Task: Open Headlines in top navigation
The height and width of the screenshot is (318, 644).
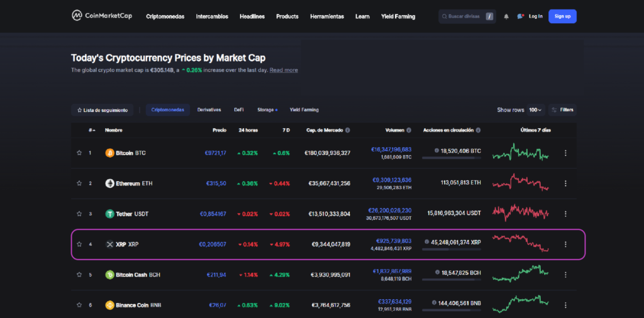Action: [252, 16]
